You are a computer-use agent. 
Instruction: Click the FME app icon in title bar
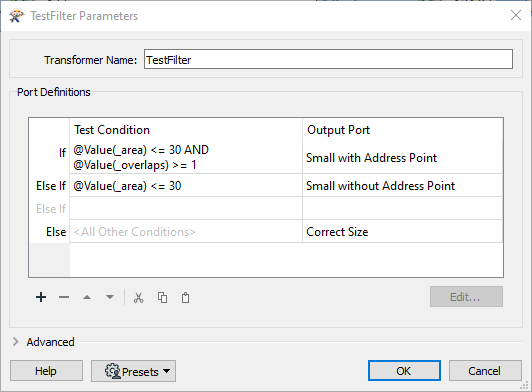[17, 16]
